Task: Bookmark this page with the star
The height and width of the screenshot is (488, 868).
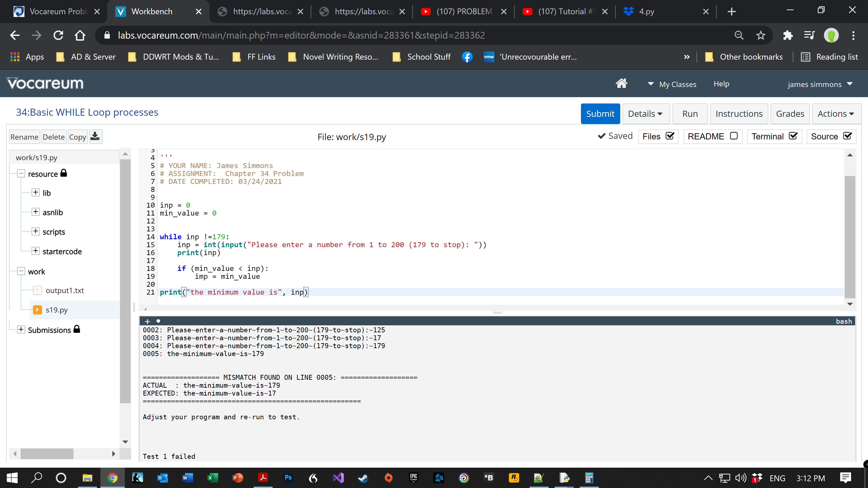Action: click(760, 35)
